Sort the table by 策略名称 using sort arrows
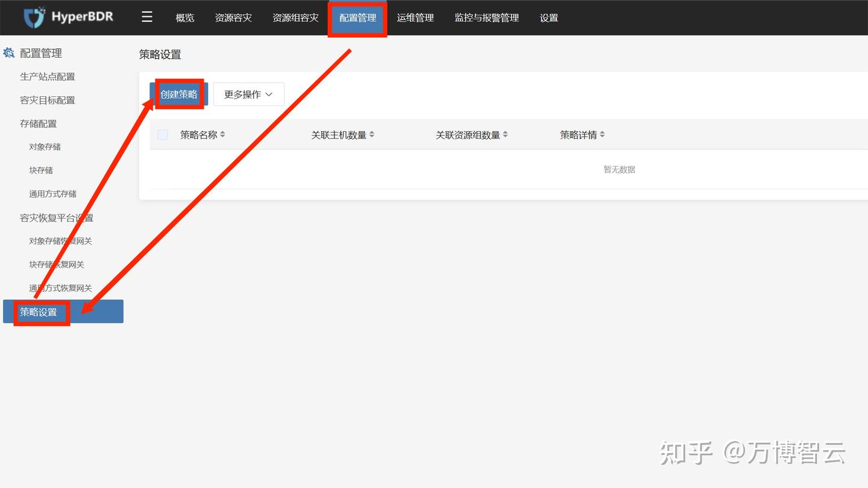The height and width of the screenshot is (488, 868). point(222,134)
